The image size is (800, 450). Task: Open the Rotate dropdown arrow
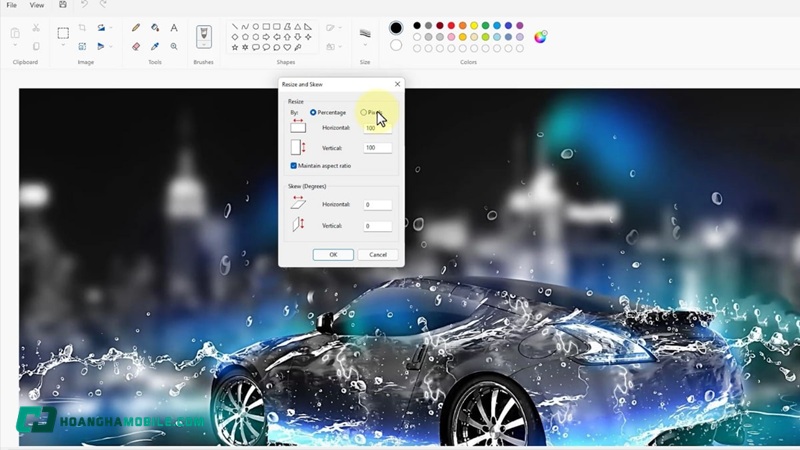point(111,28)
